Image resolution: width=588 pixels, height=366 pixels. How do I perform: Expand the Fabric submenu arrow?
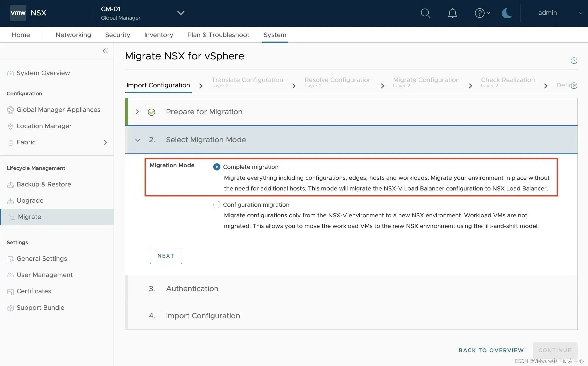(105, 143)
